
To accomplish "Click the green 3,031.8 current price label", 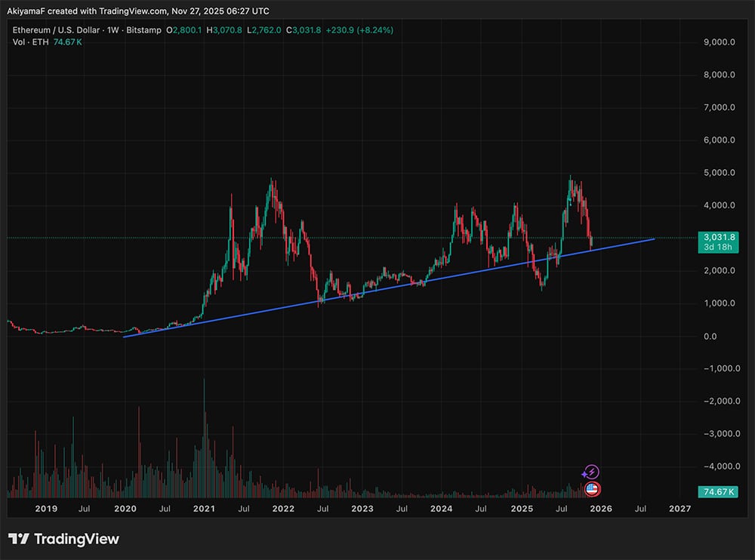I will 718,237.
